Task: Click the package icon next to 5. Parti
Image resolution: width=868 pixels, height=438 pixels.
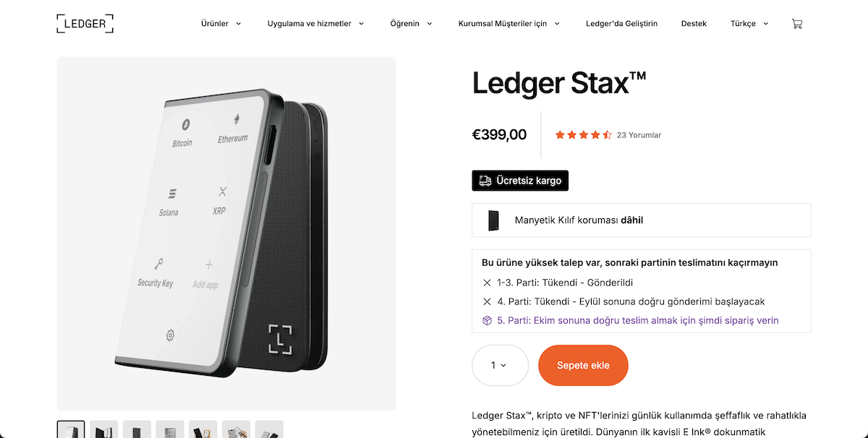Action: pos(486,320)
